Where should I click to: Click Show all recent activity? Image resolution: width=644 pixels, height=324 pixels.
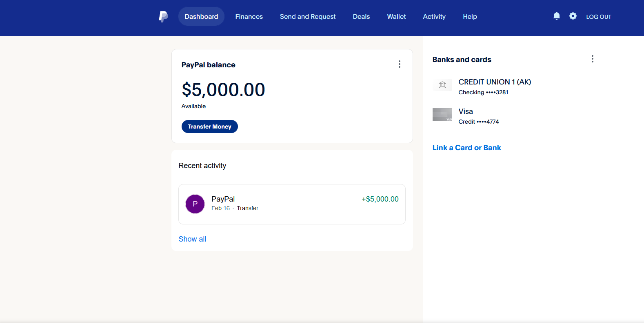coord(192,239)
